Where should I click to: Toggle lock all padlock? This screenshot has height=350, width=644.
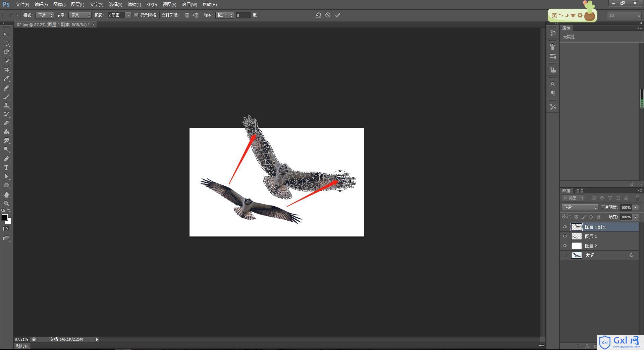tap(599, 217)
